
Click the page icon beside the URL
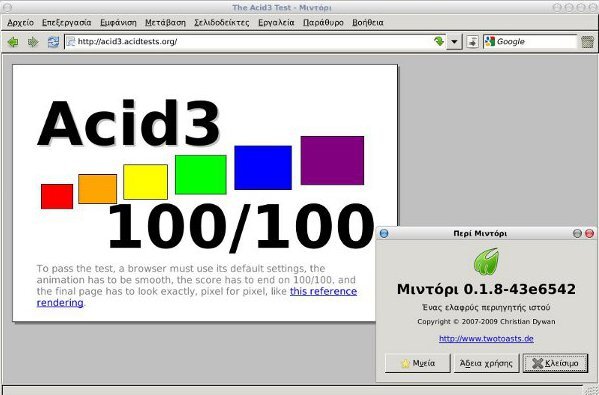click(x=71, y=41)
